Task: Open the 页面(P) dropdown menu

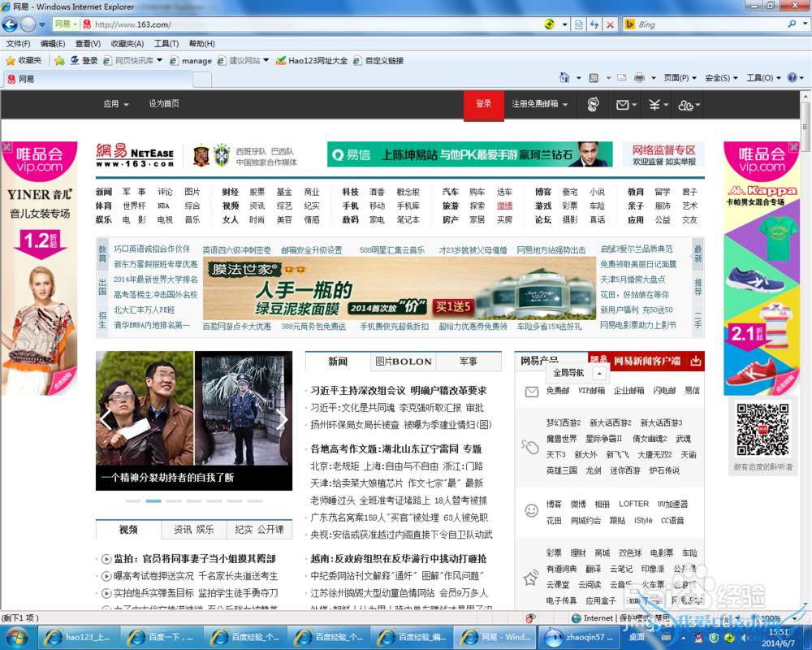Action: (x=680, y=78)
